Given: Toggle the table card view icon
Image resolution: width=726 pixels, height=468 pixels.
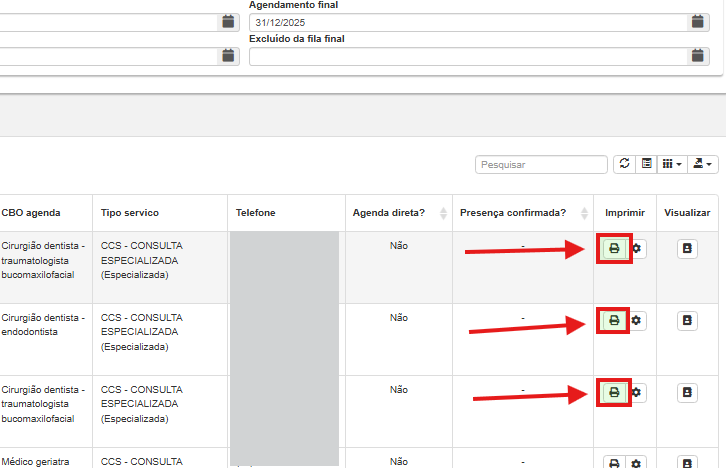Looking at the screenshot, I should point(647,164).
